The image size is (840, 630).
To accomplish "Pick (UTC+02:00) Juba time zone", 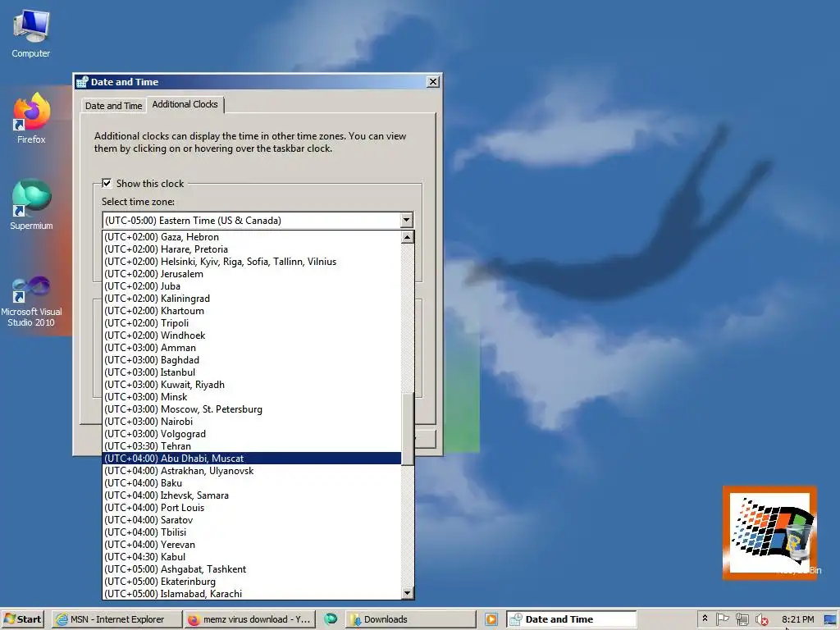I will click(x=251, y=286).
